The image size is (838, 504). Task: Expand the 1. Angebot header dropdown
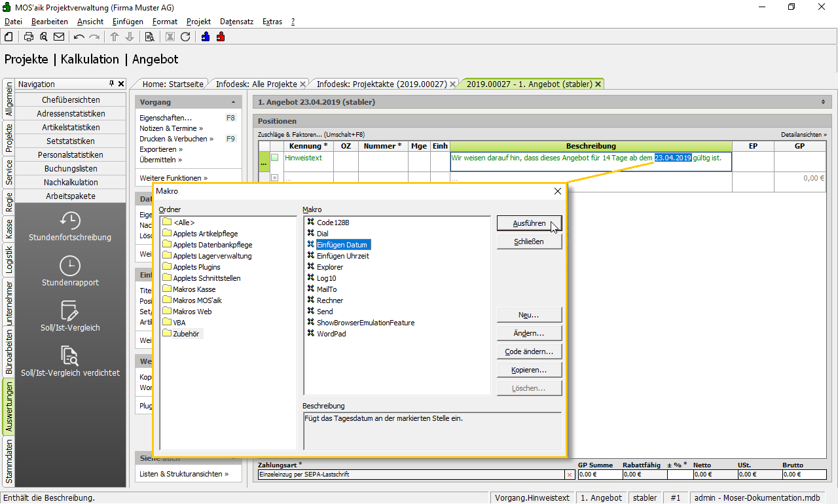(x=823, y=102)
